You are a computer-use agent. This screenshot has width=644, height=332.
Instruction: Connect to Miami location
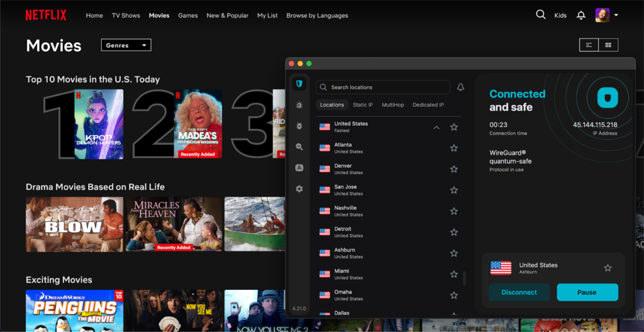(x=388, y=274)
